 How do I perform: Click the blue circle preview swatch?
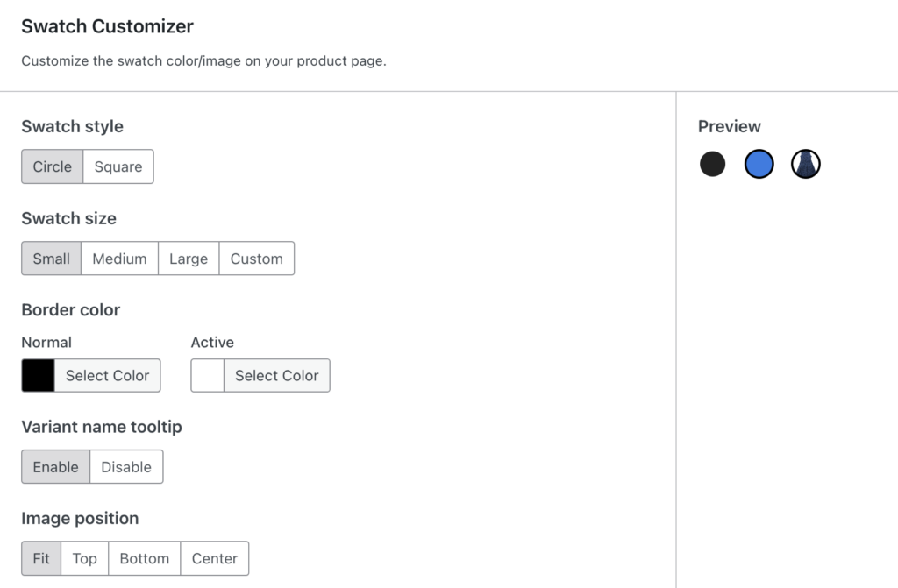tap(759, 165)
